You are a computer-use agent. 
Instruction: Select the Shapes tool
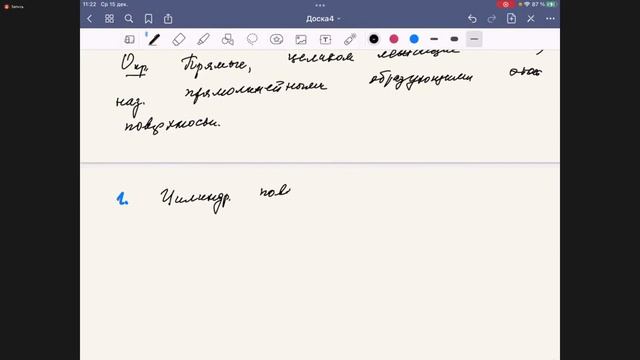click(228, 40)
